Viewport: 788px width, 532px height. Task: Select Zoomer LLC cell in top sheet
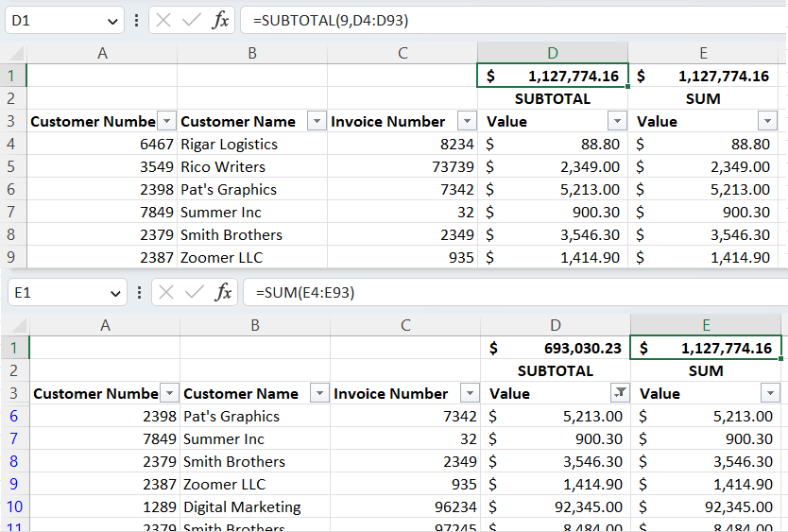[x=252, y=257]
